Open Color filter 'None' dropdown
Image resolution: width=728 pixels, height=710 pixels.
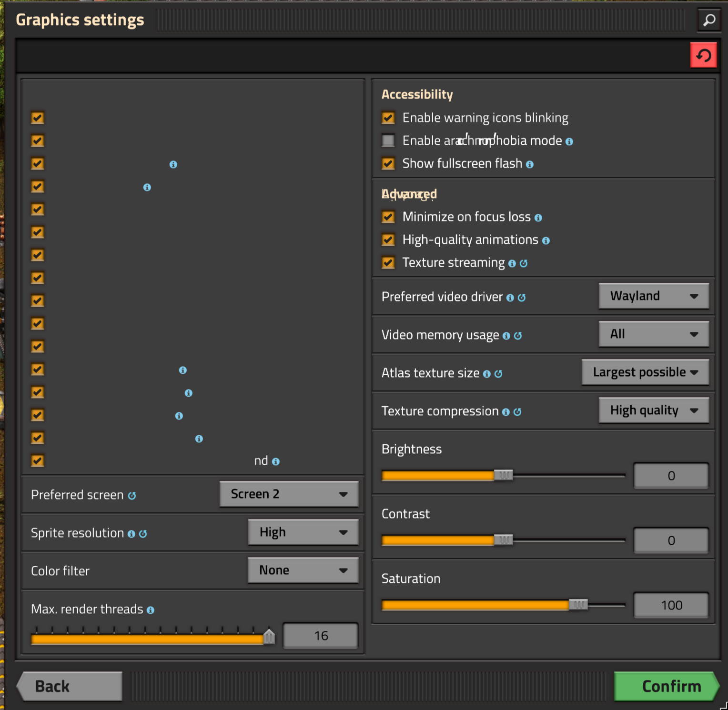[303, 570]
